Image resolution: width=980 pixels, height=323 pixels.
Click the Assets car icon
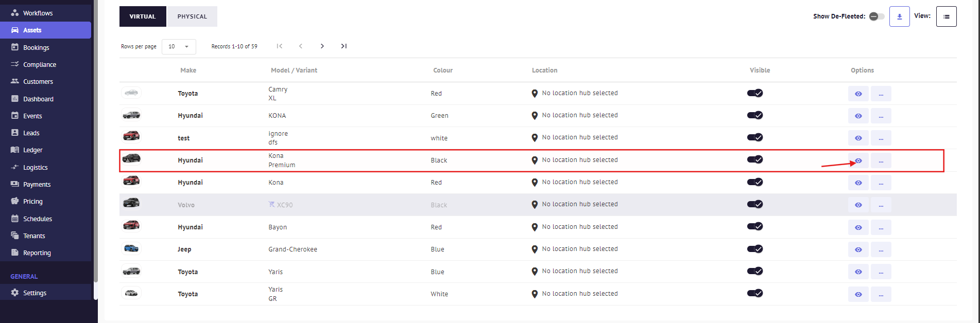point(15,30)
